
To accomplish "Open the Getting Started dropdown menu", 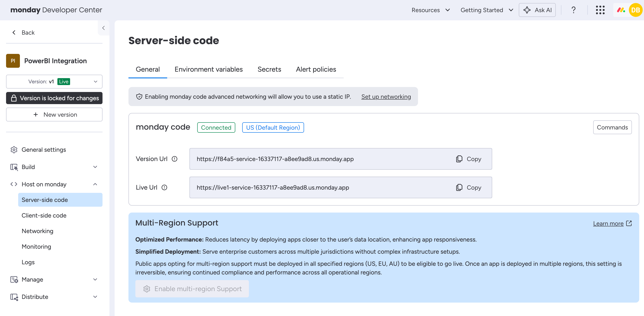I will [x=487, y=10].
